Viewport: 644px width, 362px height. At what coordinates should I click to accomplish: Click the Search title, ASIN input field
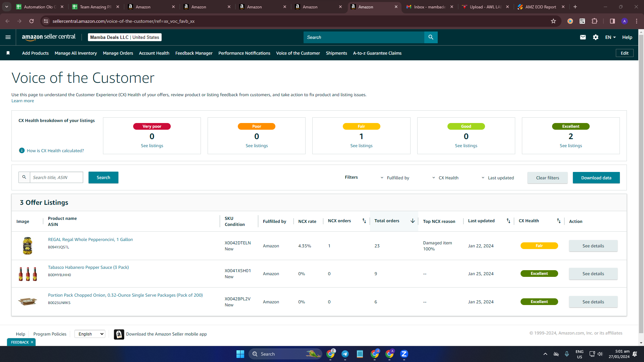point(56,177)
